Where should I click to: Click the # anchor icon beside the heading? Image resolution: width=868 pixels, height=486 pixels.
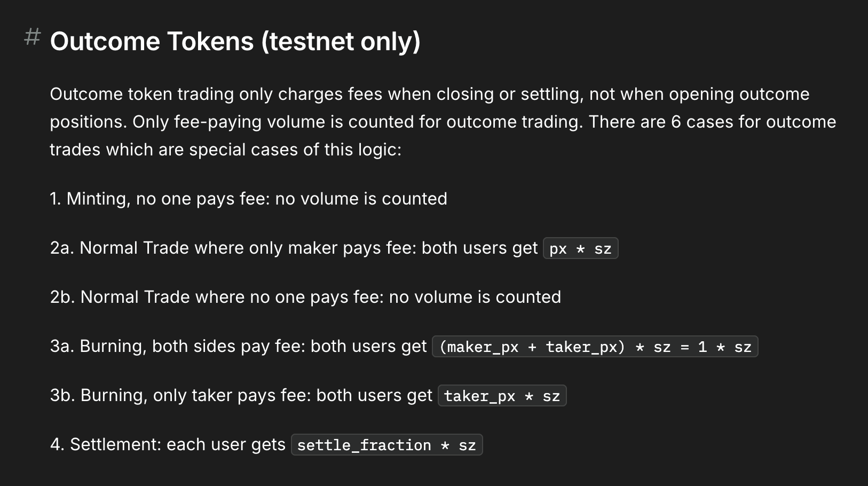click(33, 37)
